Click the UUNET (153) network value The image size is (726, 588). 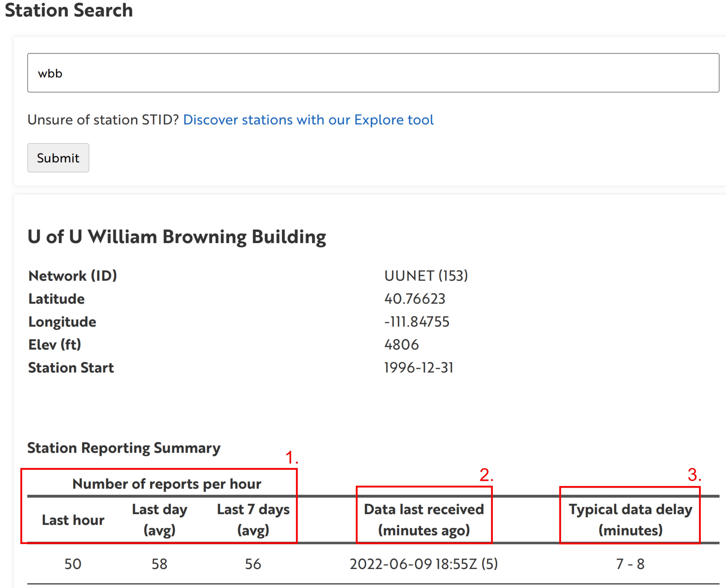coord(426,276)
